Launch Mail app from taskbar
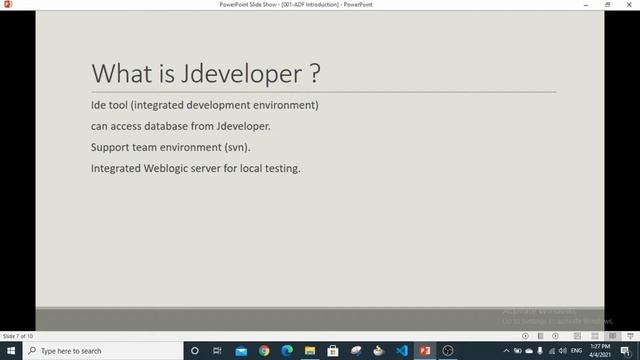Image resolution: width=640 pixels, height=360 pixels. [x=241, y=351]
